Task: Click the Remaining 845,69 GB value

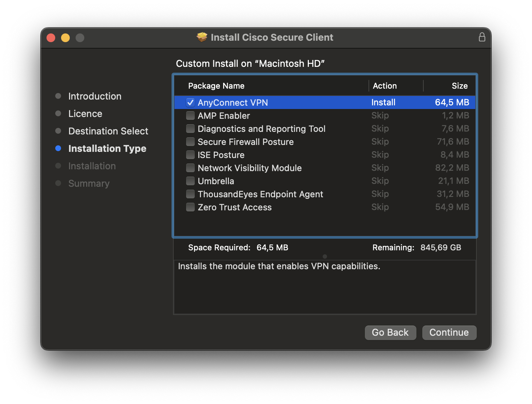Action: point(441,247)
